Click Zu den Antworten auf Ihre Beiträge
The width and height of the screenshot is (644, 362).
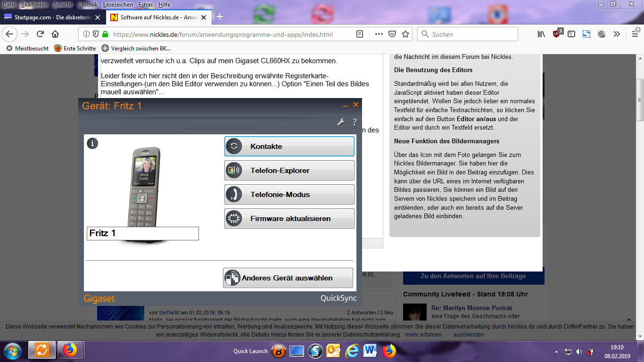(473, 276)
